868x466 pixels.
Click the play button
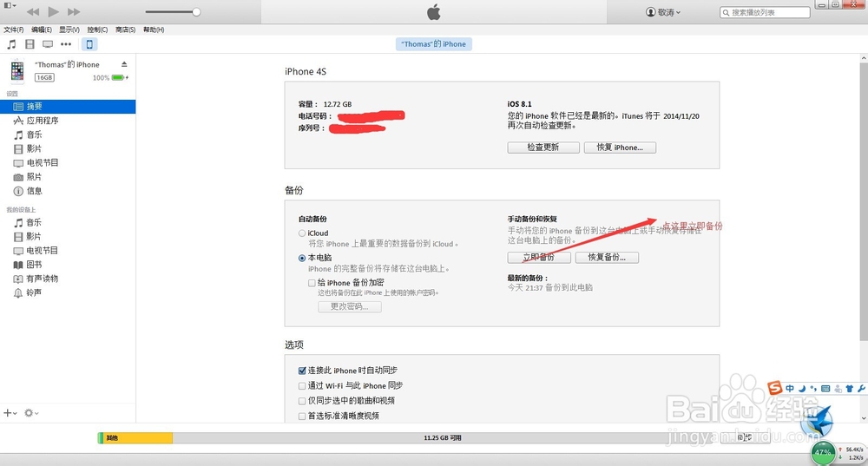click(53, 11)
